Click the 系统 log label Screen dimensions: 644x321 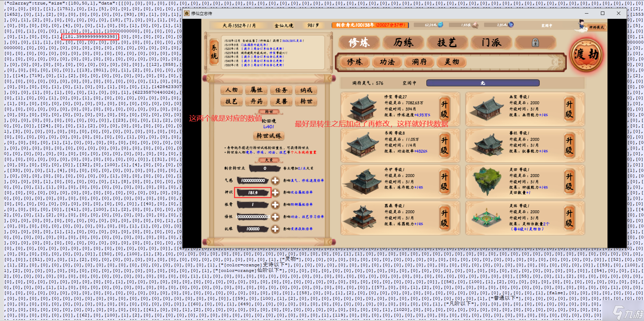(214, 53)
